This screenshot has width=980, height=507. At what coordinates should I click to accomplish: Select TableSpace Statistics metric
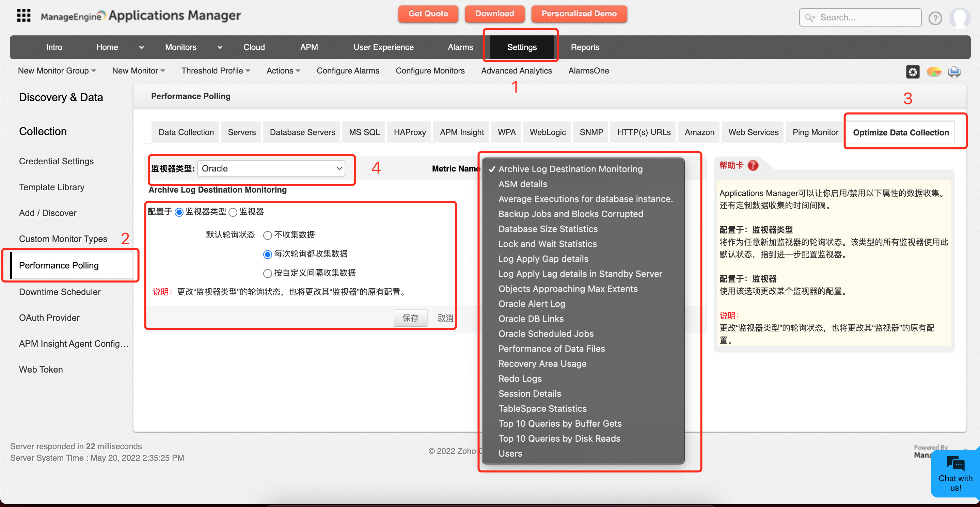point(583,409)
